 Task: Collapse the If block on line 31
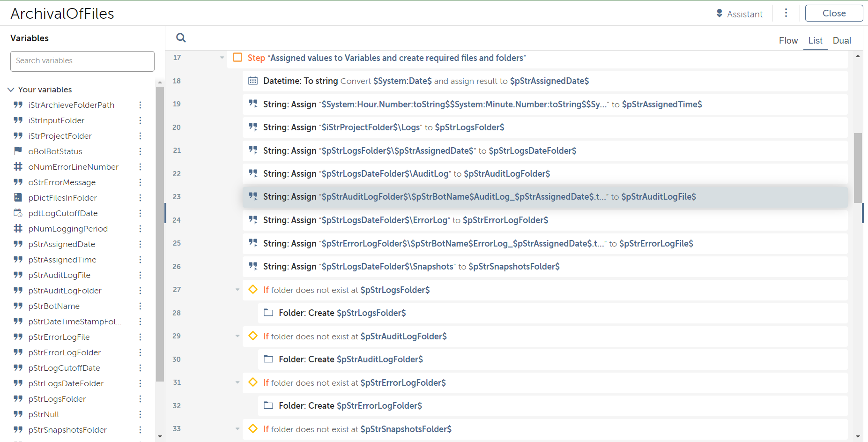point(237,382)
